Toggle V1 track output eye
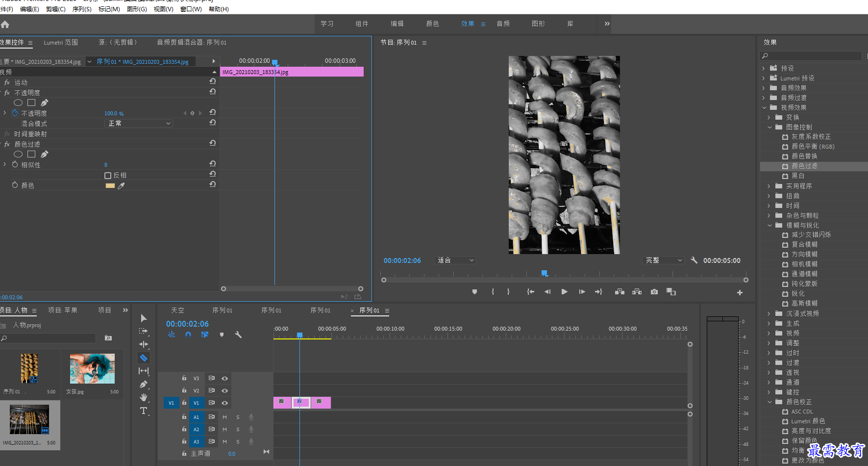This screenshot has width=868, height=466. (224, 403)
